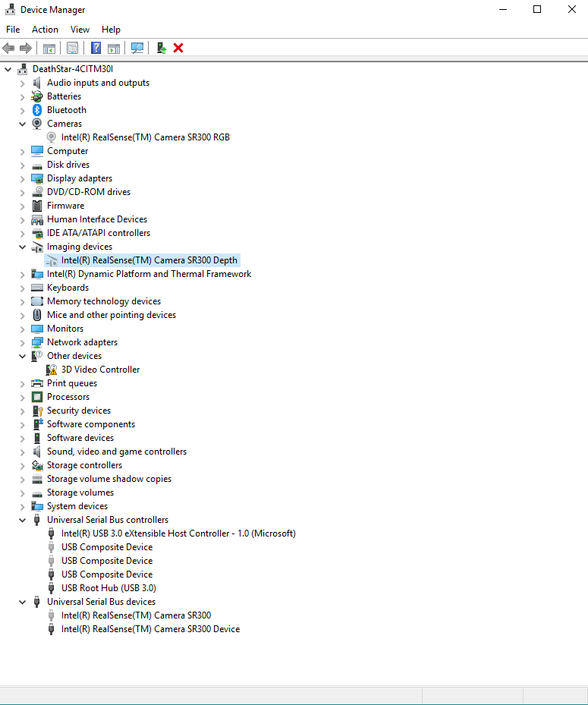
Task: Expand Audio inputs and outputs node
Action: [x=23, y=83]
